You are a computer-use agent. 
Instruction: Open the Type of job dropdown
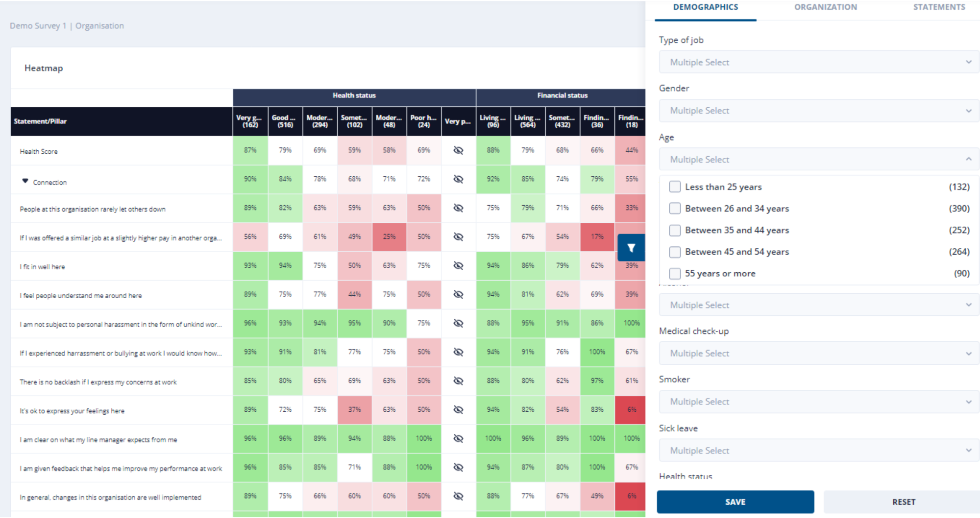click(818, 62)
